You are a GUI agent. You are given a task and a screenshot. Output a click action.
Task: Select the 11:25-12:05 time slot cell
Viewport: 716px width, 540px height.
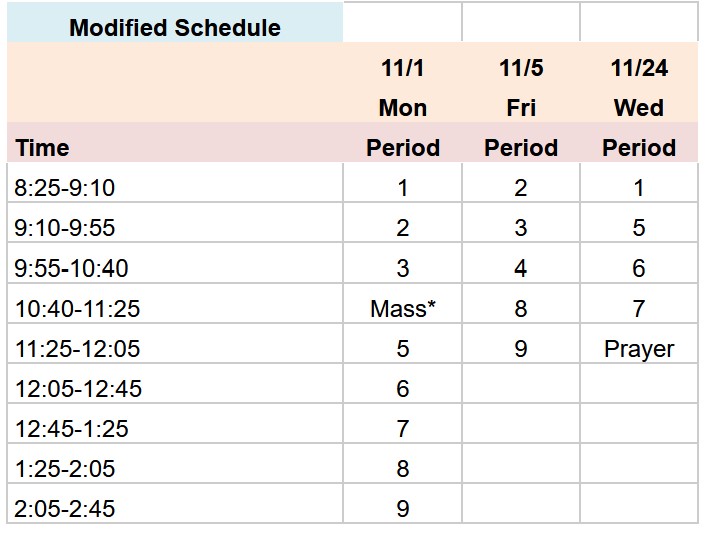[x=78, y=349]
